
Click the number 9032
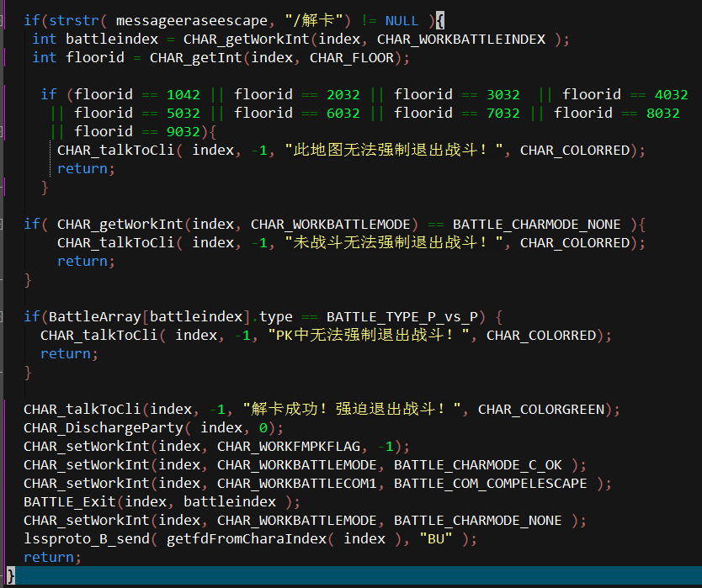click(x=183, y=131)
